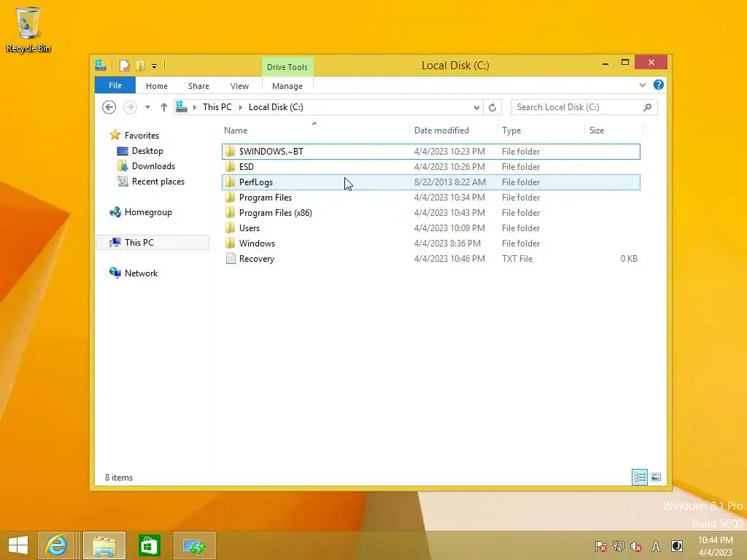
Task: Select the Program Files (x86) folder
Action: point(430,212)
